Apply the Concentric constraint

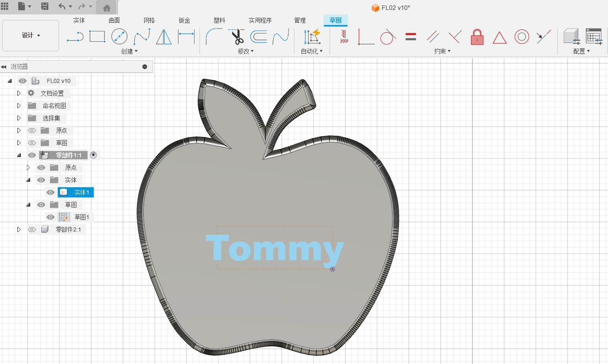[522, 37]
